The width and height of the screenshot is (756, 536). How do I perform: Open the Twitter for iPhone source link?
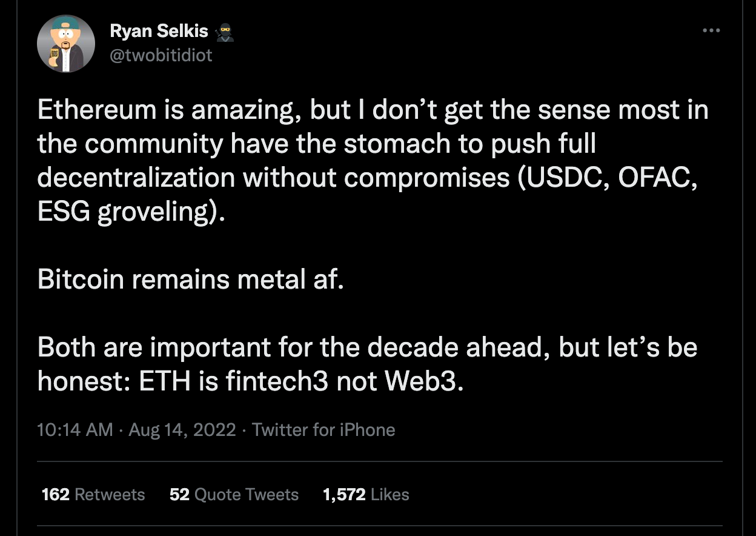click(323, 430)
